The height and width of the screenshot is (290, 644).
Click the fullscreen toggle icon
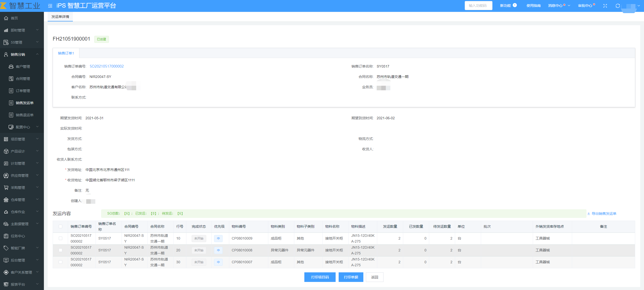pos(605,6)
